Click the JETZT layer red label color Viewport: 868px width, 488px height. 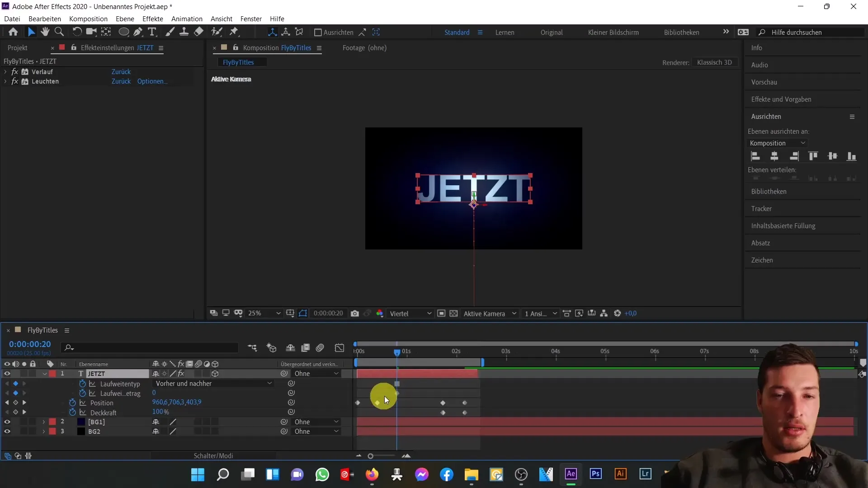pos(52,374)
